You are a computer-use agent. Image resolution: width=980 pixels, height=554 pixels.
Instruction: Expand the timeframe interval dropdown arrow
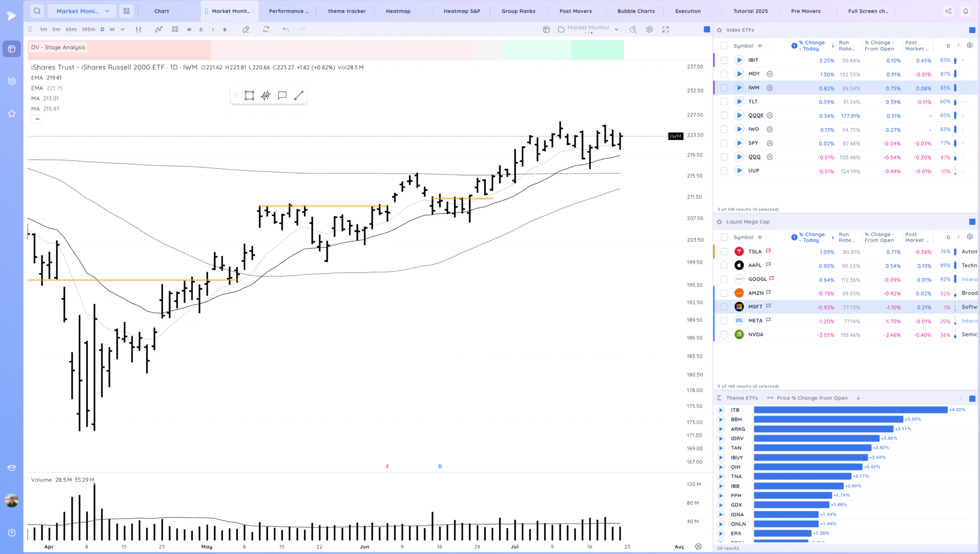[122, 29]
